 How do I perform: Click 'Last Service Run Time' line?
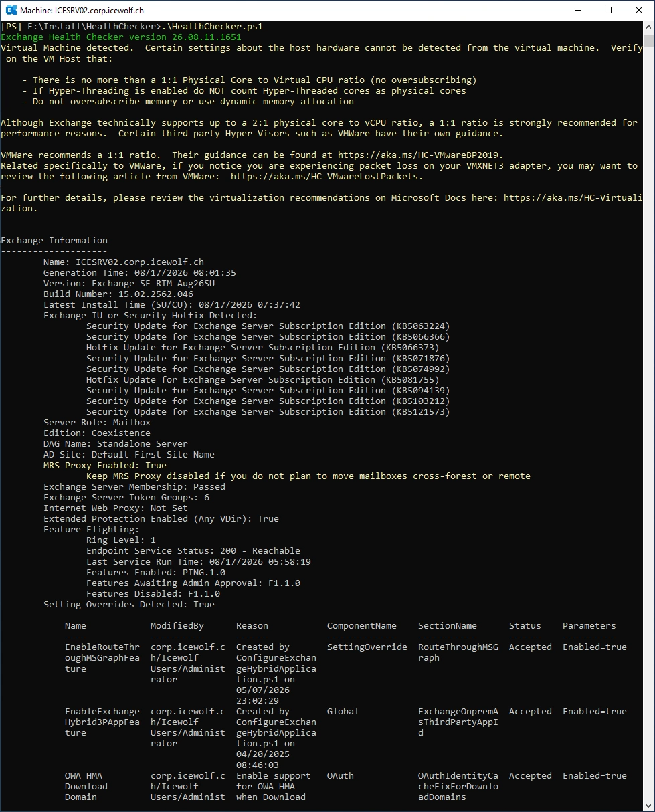point(199,562)
